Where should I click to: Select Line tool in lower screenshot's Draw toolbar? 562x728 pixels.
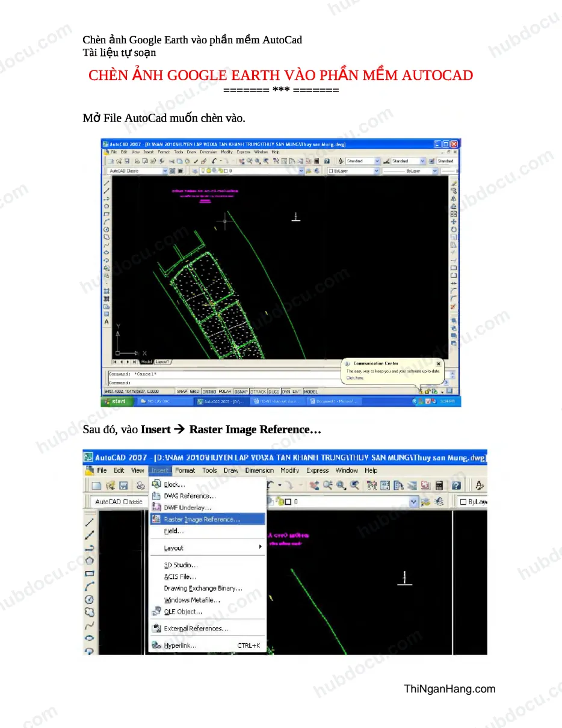click(90, 522)
